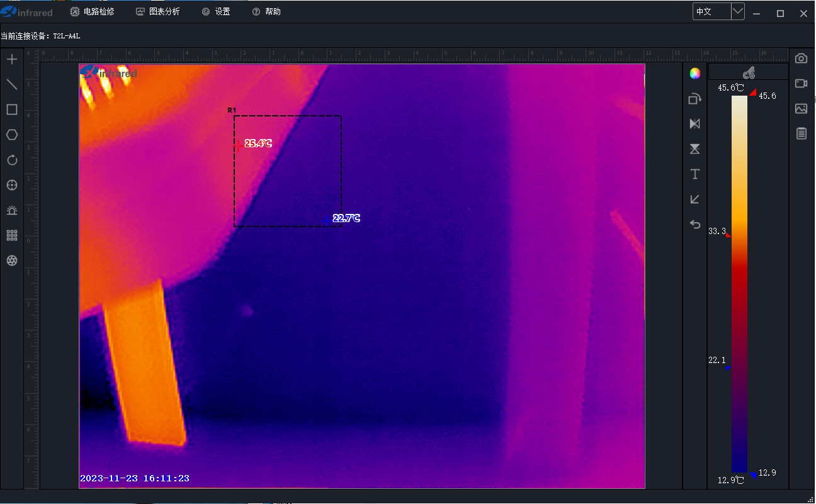
Task: Click the grid matrix tool icon
Action: (x=11, y=235)
